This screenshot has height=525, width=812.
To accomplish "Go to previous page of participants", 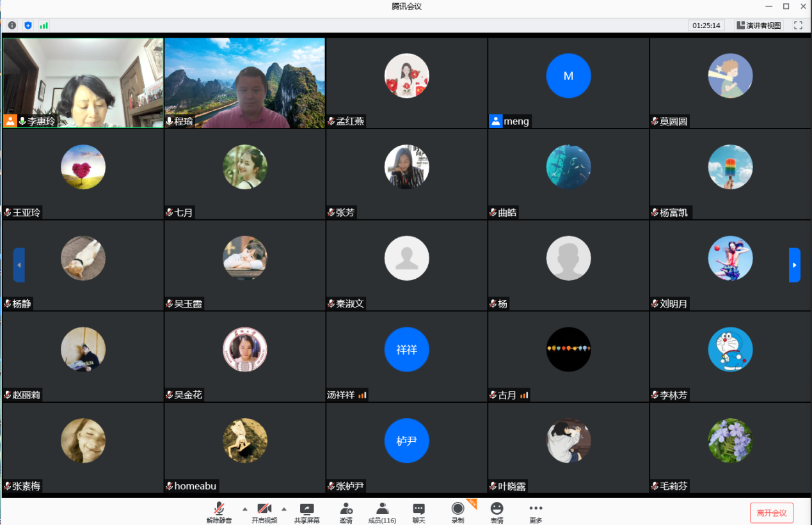I will (x=19, y=265).
